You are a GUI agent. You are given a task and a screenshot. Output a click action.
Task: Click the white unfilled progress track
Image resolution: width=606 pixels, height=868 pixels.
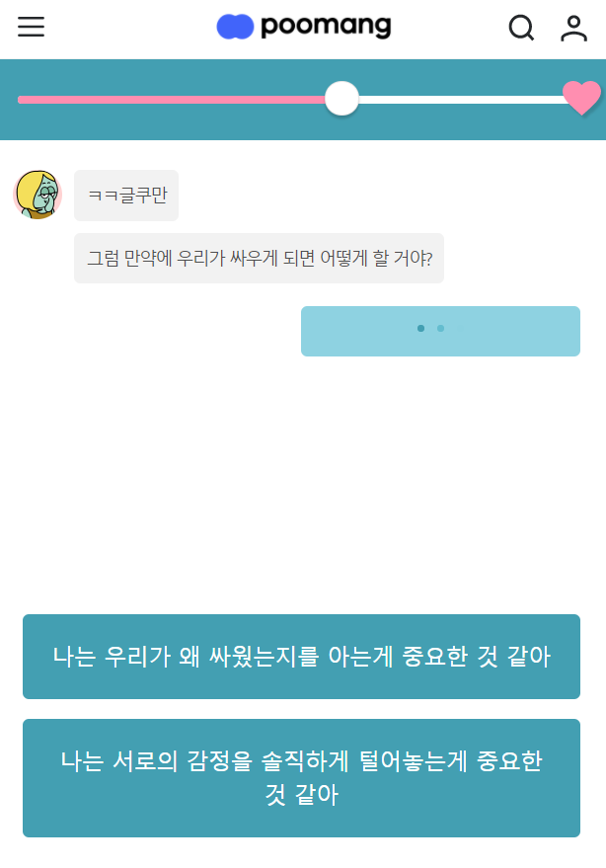(x=461, y=100)
